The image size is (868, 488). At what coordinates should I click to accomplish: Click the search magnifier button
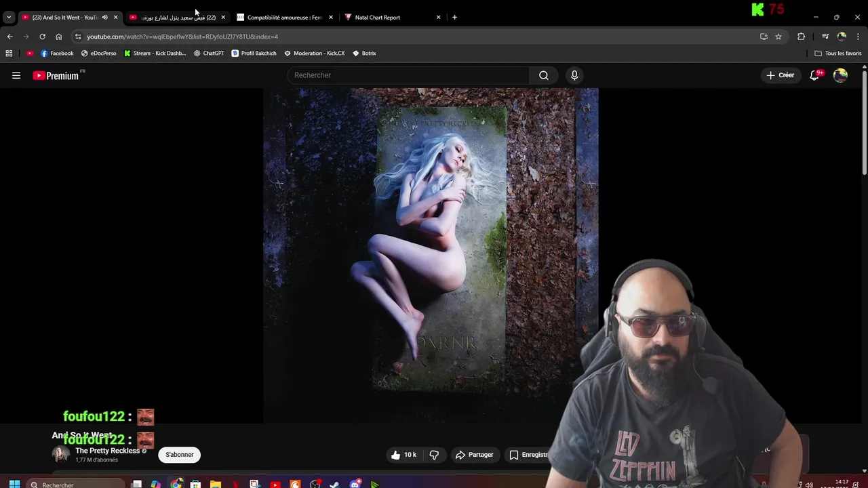click(544, 75)
